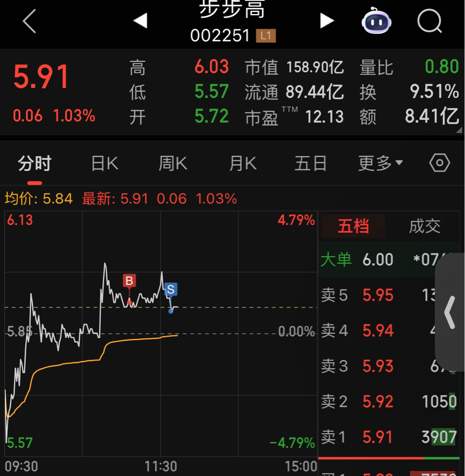This screenshot has height=476, width=465.
Task: Tap the 卖1 volume 3907
Action: (439, 437)
